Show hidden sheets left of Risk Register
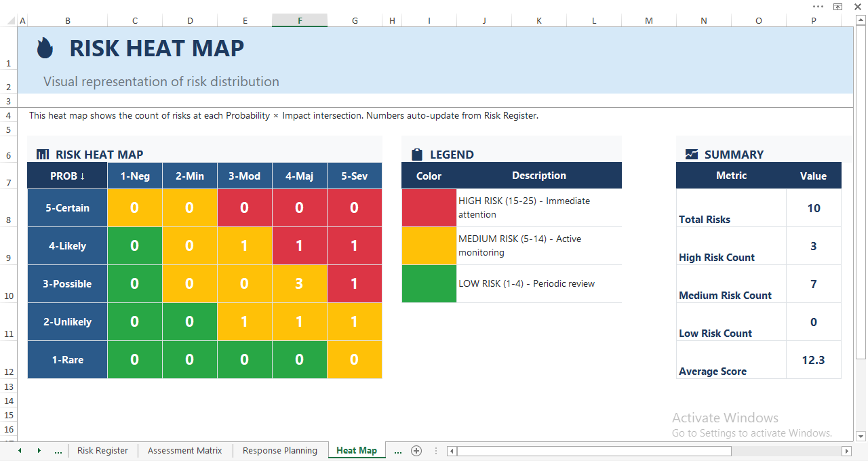 (x=58, y=451)
